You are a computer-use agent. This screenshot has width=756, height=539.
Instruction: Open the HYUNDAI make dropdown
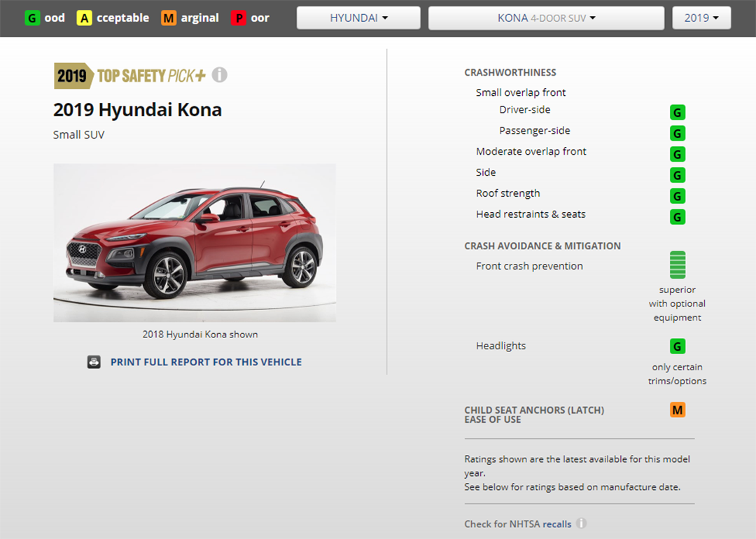tap(358, 18)
